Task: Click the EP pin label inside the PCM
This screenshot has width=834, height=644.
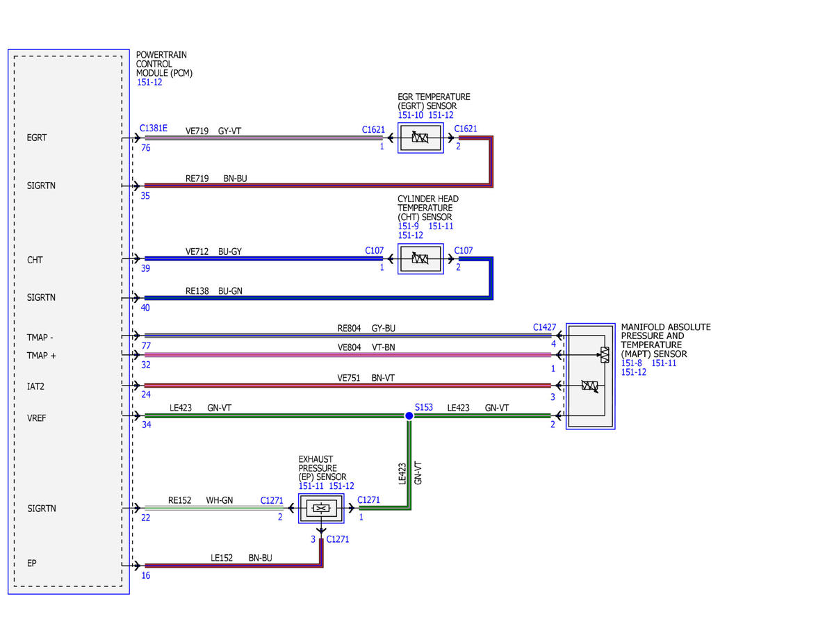Action: tap(31, 563)
